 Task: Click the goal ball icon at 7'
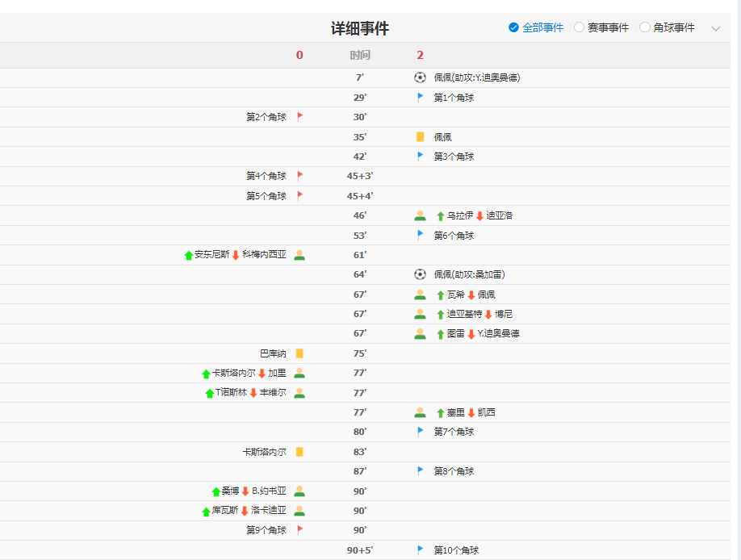pos(420,77)
